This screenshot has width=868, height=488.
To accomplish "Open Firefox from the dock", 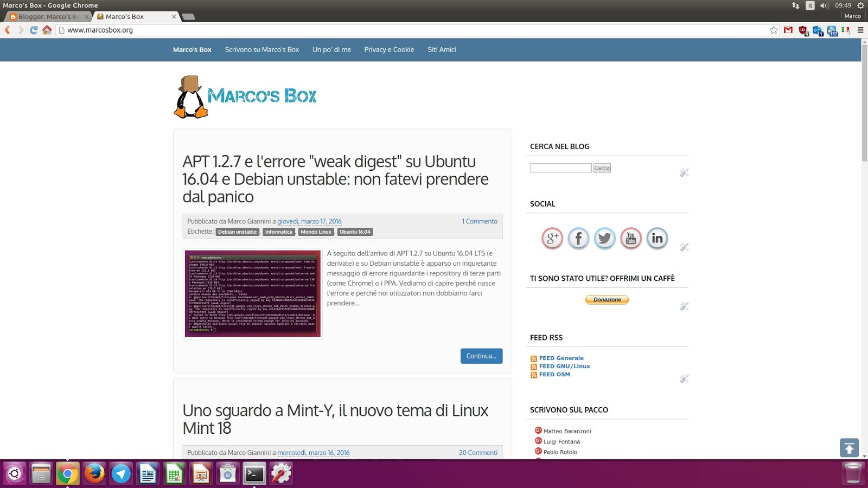I will click(94, 474).
